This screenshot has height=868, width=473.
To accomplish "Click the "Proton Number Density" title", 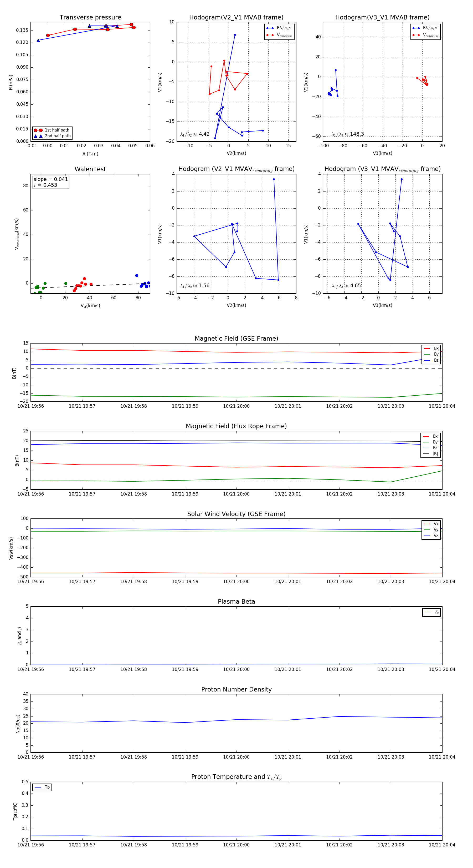I will click(236, 689).
